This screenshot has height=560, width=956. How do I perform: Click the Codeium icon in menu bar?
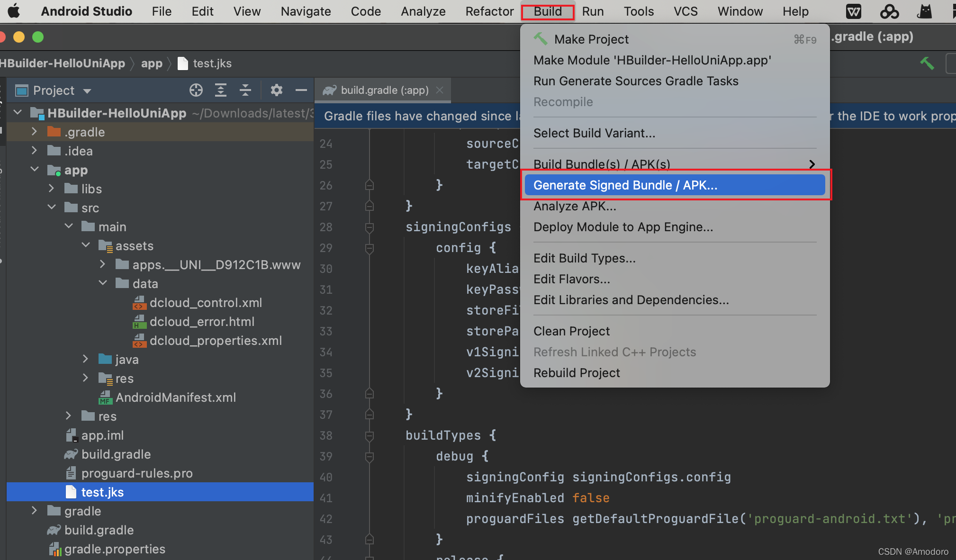coord(889,10)
